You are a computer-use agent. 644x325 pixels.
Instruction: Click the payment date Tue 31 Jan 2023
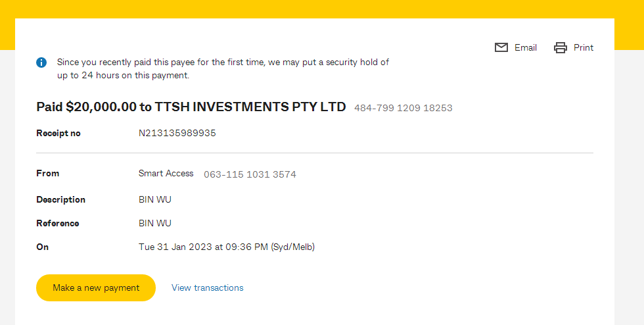coord(175,247)
